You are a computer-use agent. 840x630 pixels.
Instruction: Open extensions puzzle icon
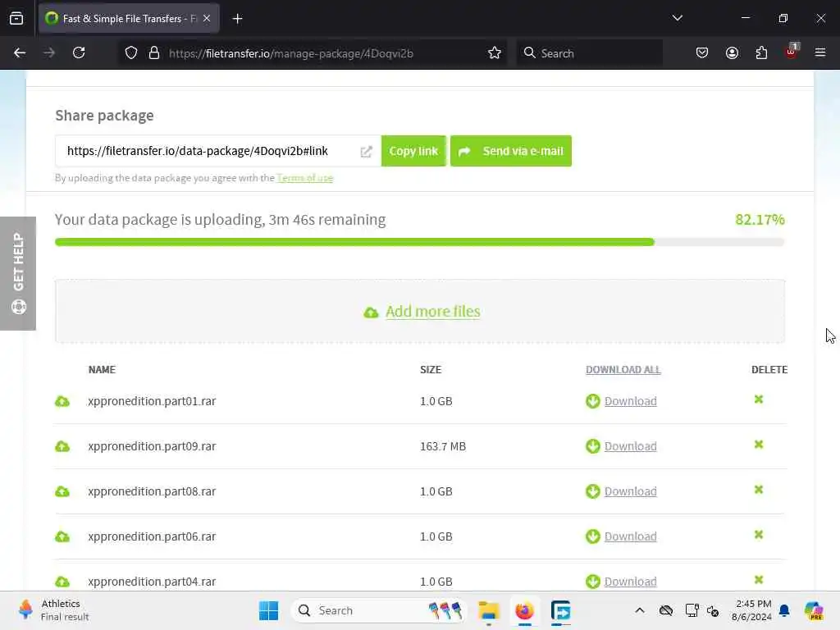pyautogui.click(x=761, y=52)
